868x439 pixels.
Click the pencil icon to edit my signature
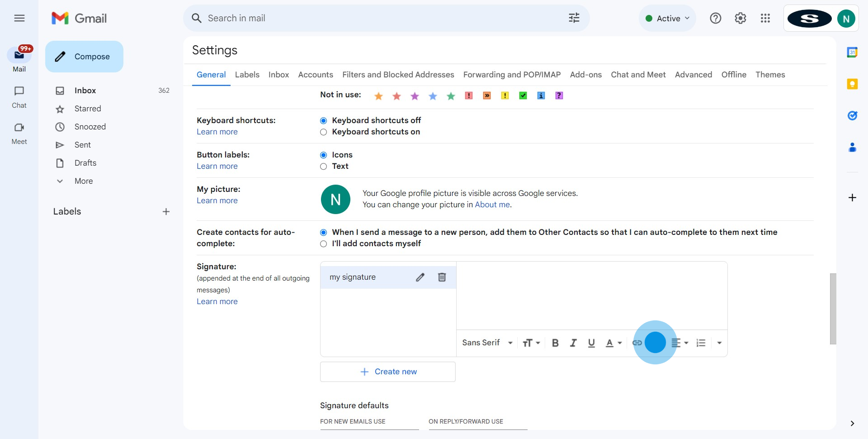click(x=420, y=277)
